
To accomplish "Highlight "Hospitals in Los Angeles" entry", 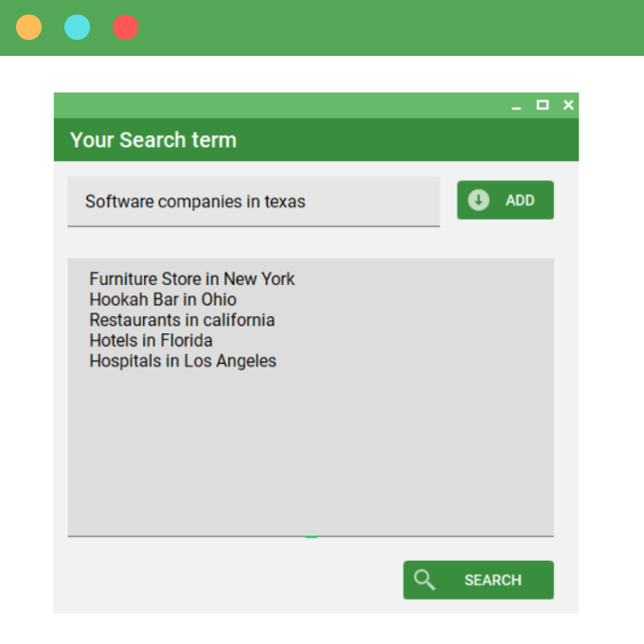I will 183,361.
